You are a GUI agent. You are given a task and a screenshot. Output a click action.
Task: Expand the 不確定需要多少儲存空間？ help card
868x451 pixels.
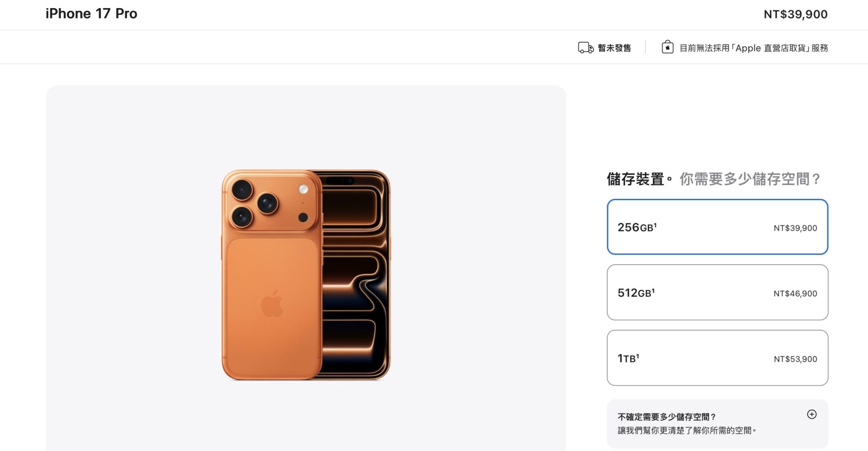coord(717,423)
